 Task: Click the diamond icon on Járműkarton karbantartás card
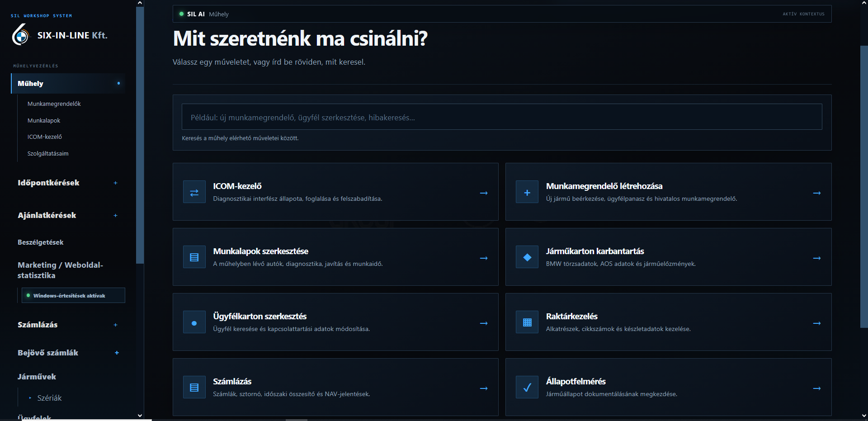(527, 257)
